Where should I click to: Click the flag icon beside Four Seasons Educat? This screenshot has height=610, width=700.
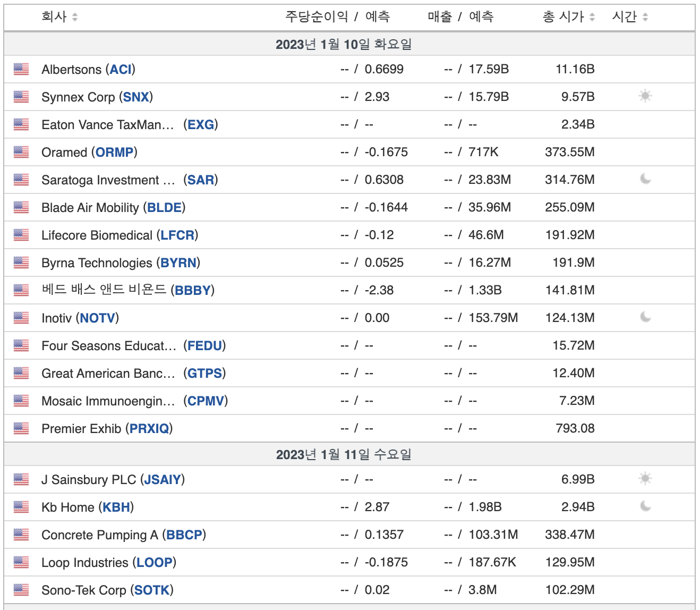(21, 345)
